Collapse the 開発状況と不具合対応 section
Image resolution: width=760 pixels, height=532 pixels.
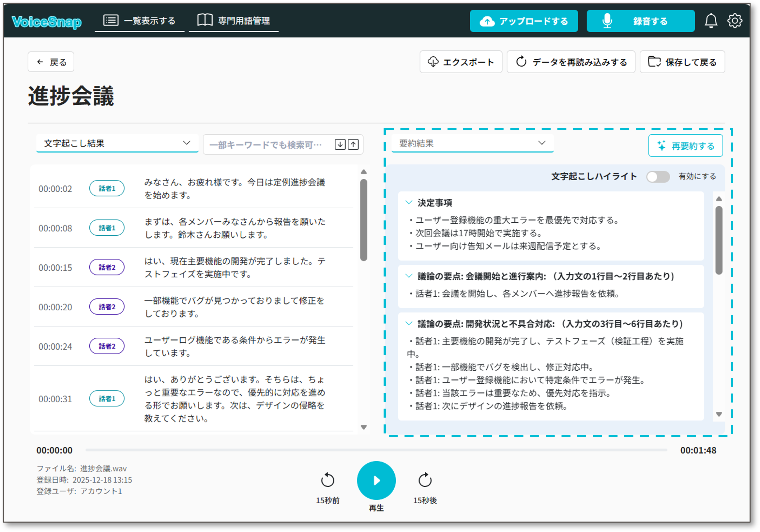pos(409,324)
